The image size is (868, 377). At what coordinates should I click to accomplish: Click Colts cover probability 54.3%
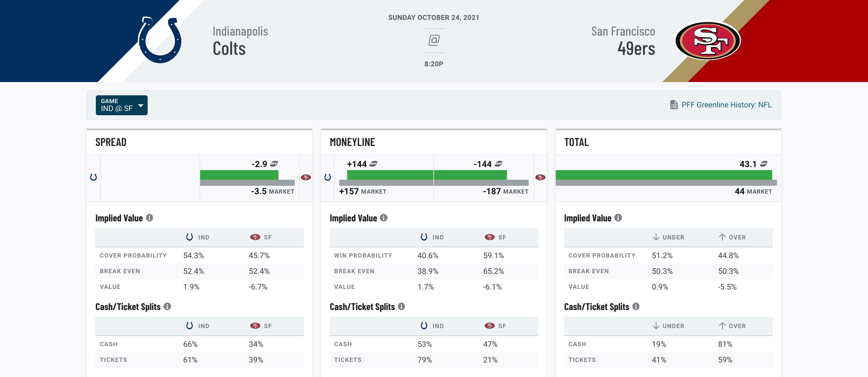point(193,255)
